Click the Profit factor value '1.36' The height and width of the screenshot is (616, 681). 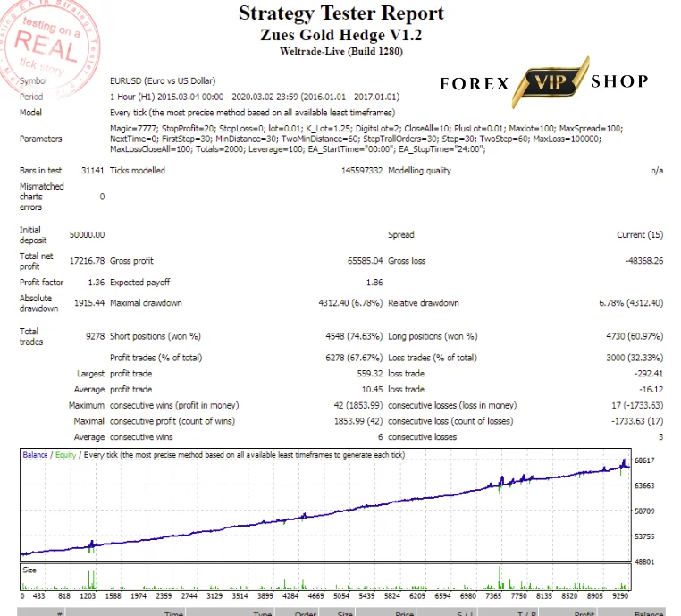tap(97, 283)
